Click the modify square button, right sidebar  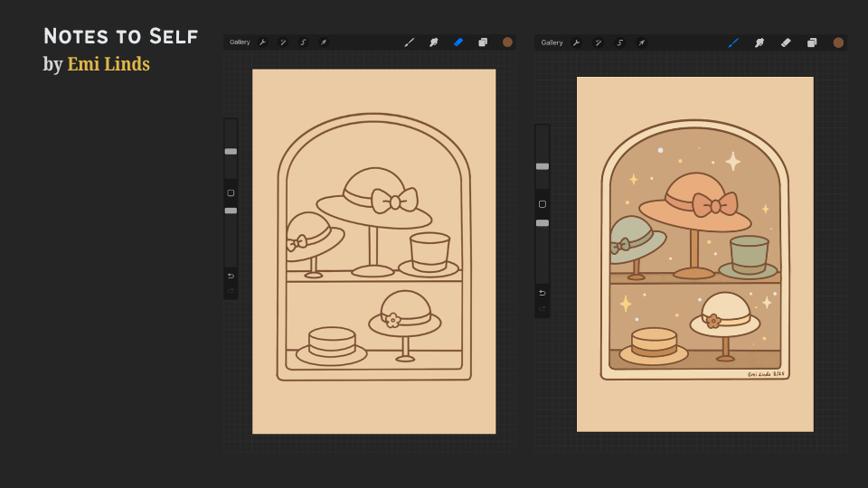[542, 204]
